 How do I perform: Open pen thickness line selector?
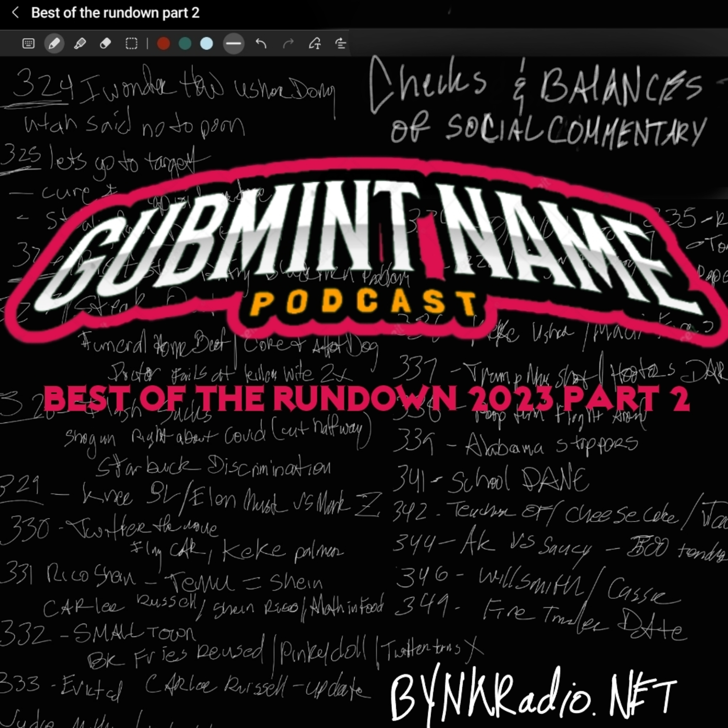[x=234, y=44]
